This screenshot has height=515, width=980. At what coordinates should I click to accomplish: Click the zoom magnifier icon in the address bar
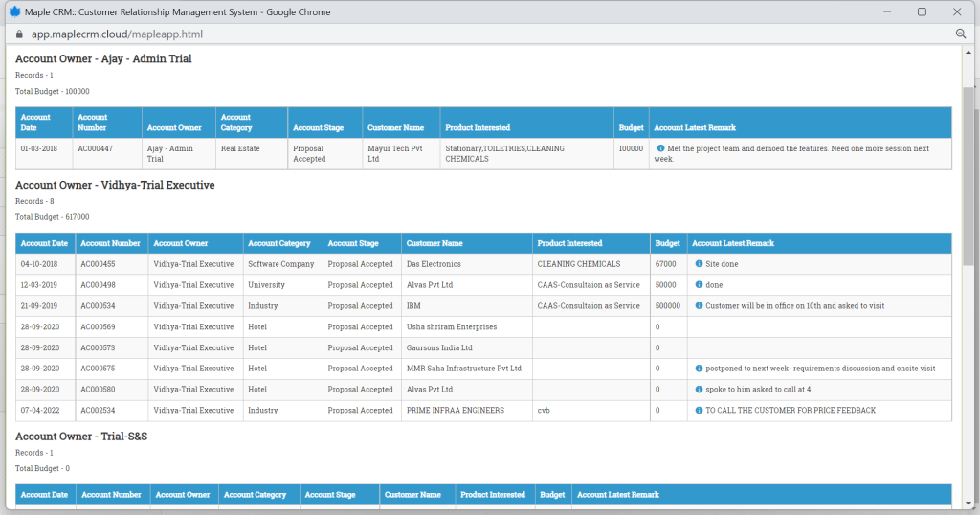(961, 34)
